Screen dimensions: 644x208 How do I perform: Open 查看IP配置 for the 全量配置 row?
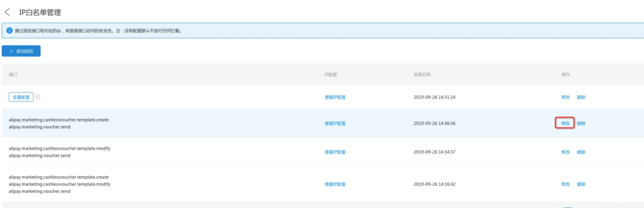coord(335,98)
